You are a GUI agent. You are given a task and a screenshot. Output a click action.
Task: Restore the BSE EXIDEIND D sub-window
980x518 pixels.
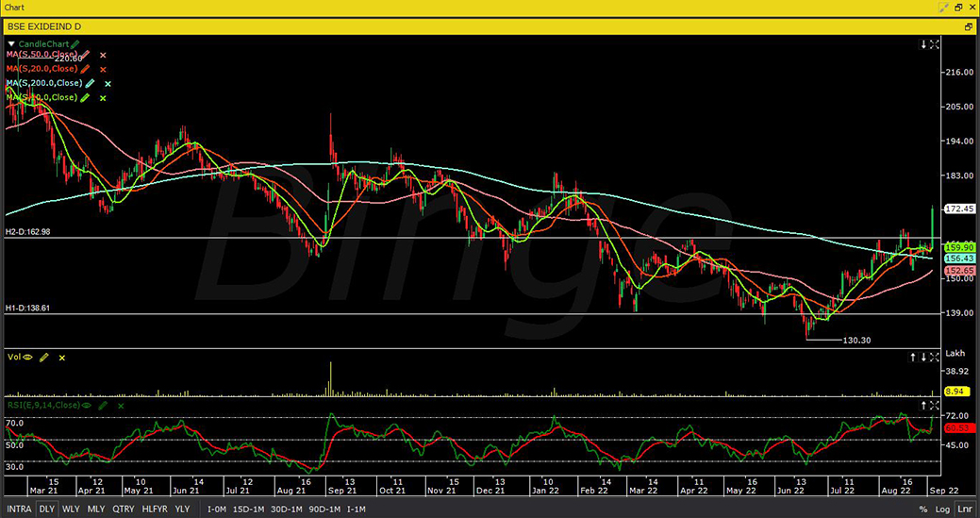(969, 26)
